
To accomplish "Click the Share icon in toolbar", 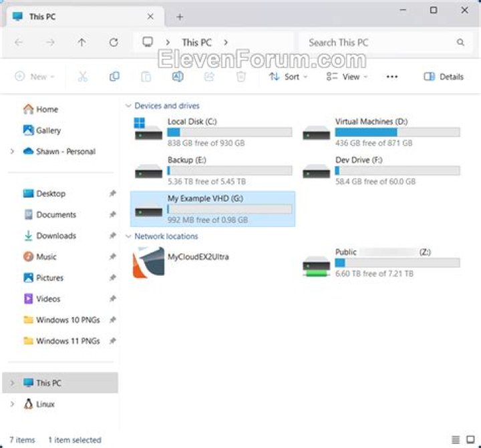I will click(x=209, y=76).
